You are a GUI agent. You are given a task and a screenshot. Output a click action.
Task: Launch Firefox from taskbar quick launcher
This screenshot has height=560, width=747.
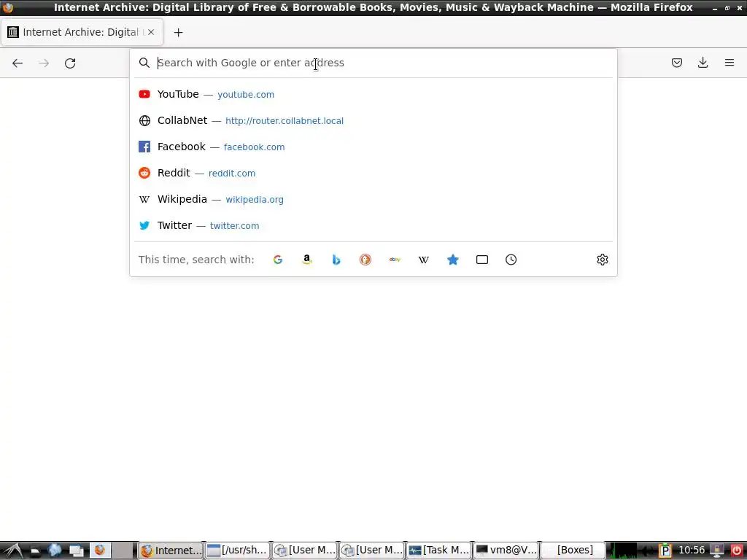click(99, 551)
